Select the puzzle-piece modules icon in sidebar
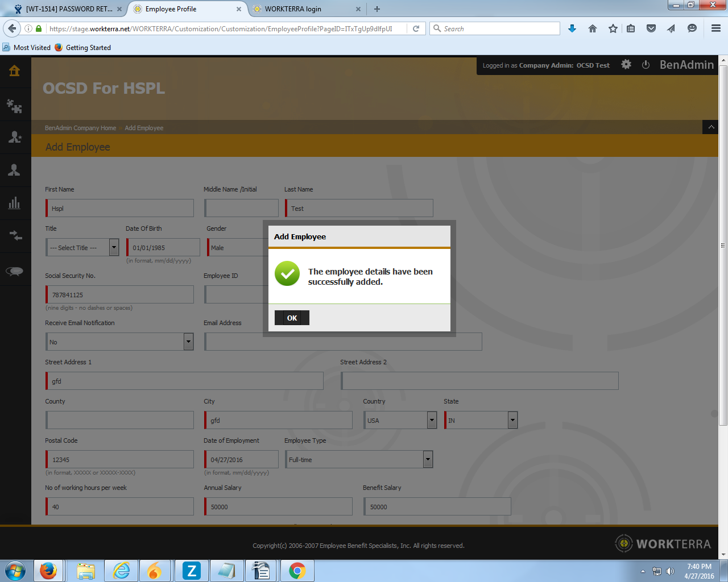 point(15,105)
